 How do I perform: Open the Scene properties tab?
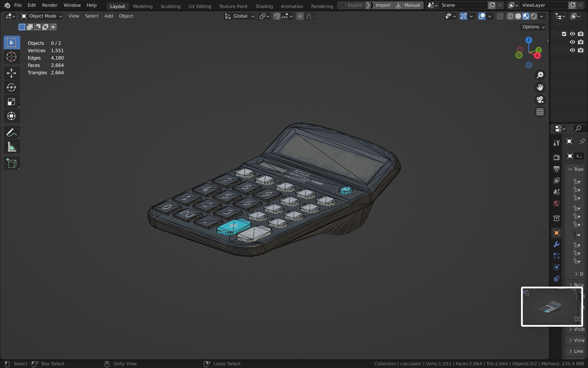[556, 192]
